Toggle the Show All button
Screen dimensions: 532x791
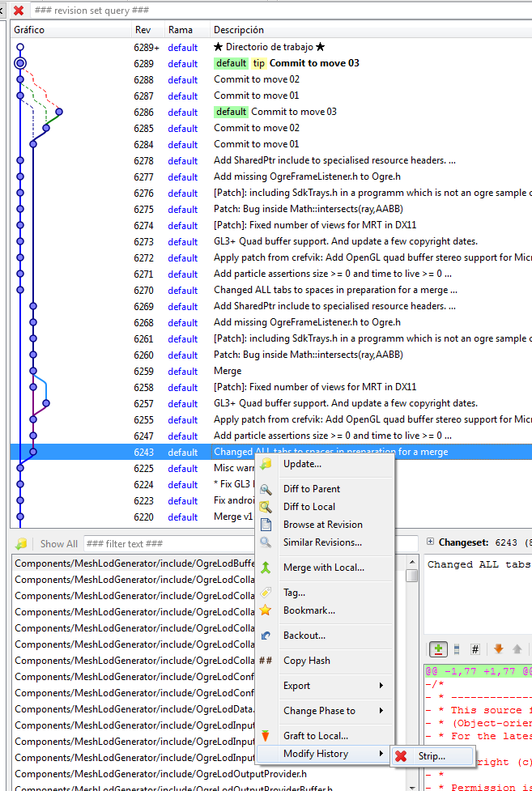point(58,544)
